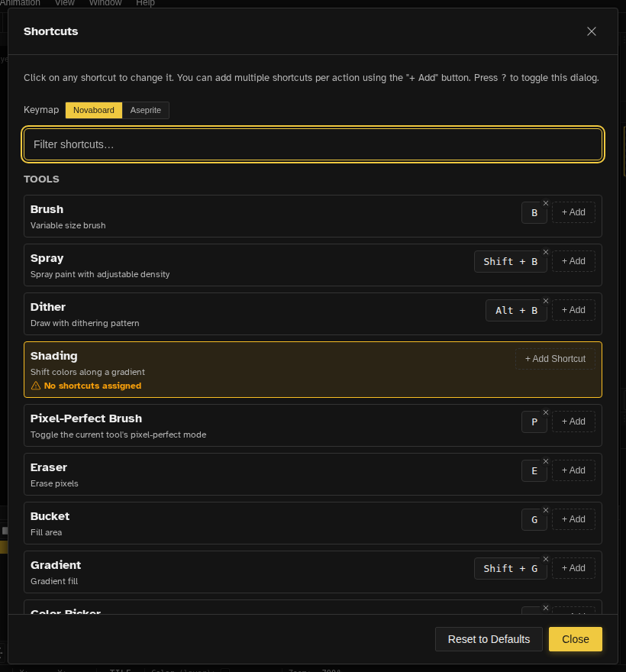Click the 'Erase pixels' description
Image resolution: width=626 pixels, height=672 pixels.
pos(54,483)
